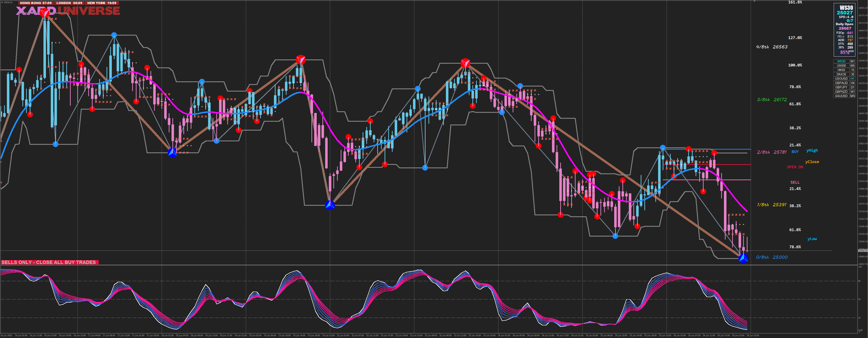
Task: Switch to the H4 timeframe
Action: click(852, 83)
